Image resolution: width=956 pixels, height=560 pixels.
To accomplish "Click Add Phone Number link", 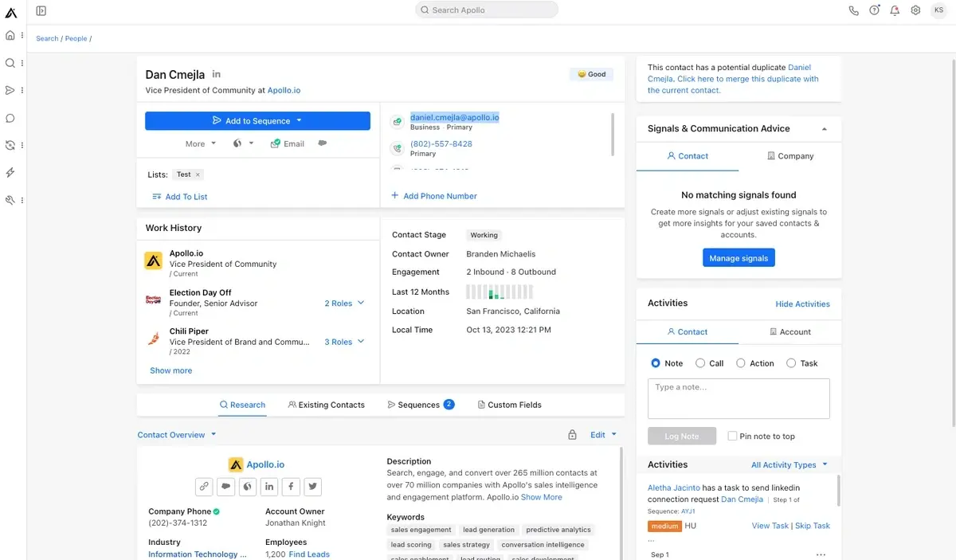I will point(434,196).
